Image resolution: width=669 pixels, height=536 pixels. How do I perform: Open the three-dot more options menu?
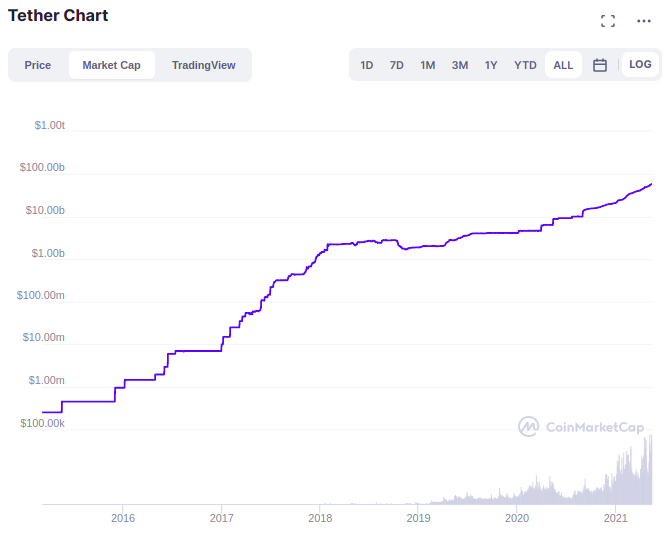[644, 21]
